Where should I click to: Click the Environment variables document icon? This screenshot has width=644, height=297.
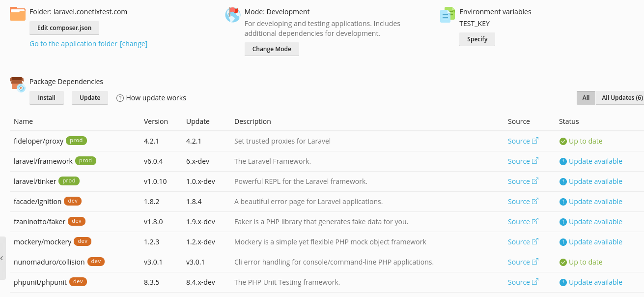(447, 15)
